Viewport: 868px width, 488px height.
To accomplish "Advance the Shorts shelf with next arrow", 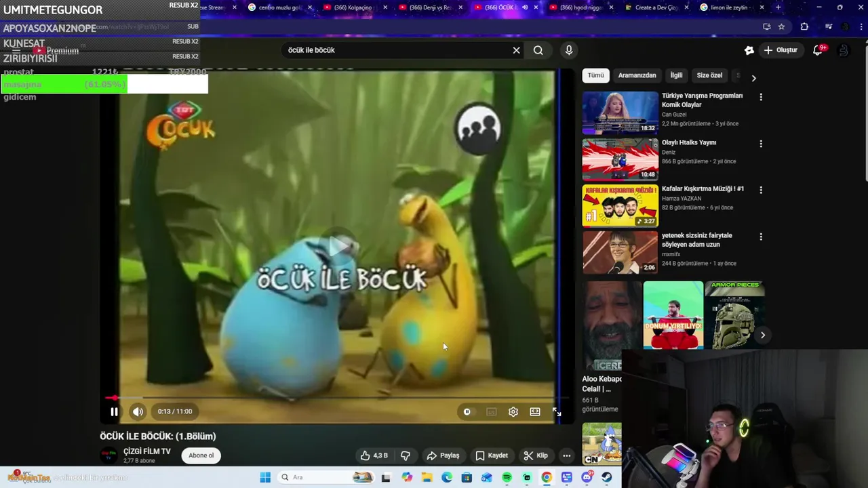I will 762,335.
